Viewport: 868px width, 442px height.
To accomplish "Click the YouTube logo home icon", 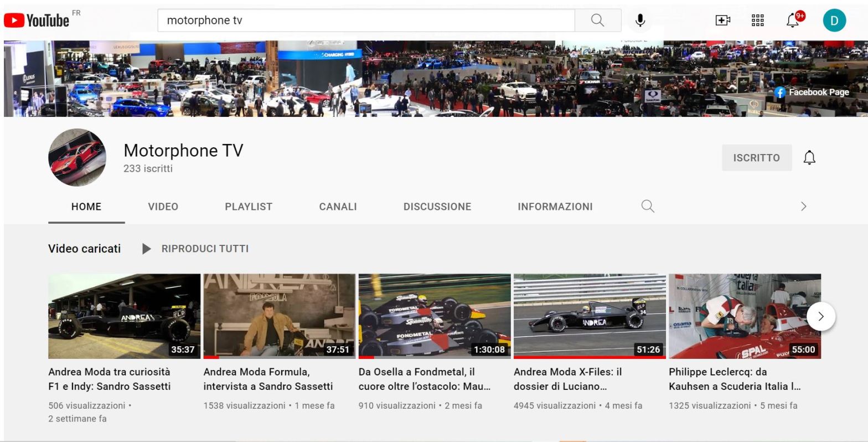I will pos(37,20).
